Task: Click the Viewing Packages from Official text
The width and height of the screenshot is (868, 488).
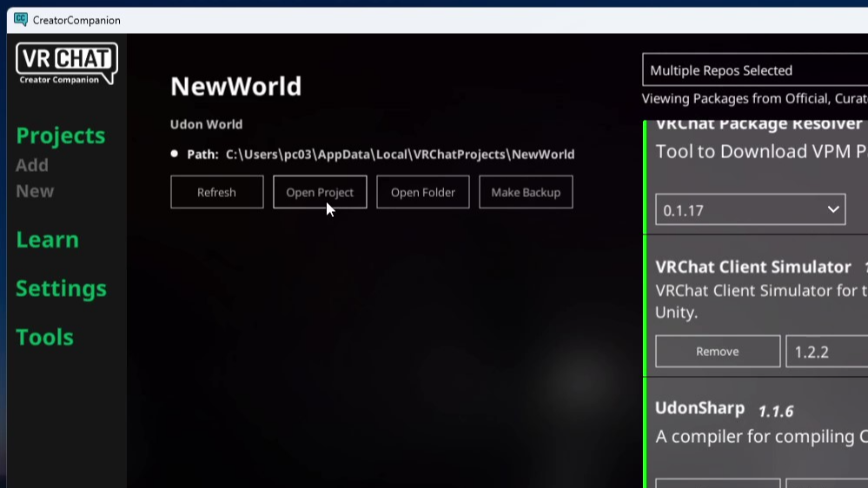Action: (755, 98)
